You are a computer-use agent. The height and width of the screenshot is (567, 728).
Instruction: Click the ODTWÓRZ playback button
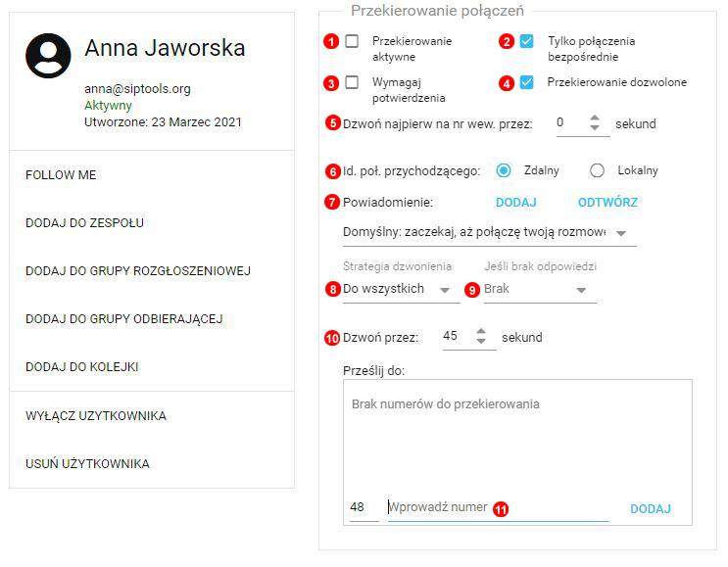[607, 203]
